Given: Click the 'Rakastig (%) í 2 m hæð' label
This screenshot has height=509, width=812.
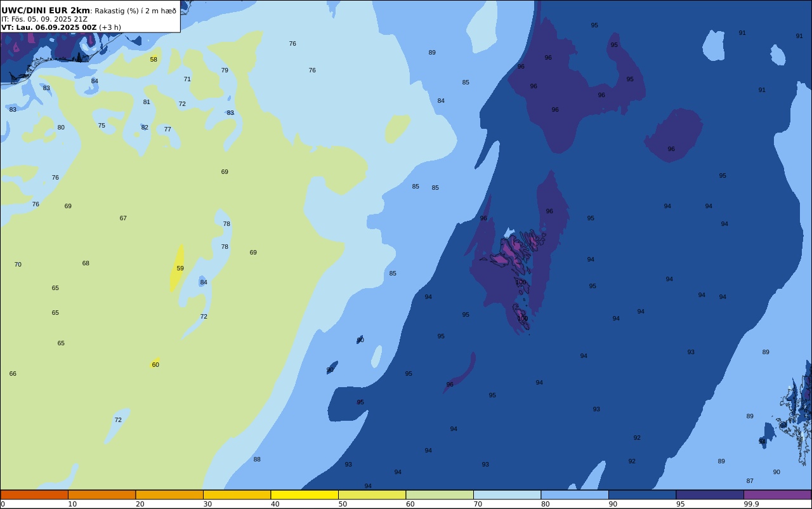Looking at the screenshot, I should (x=135, y=11).
